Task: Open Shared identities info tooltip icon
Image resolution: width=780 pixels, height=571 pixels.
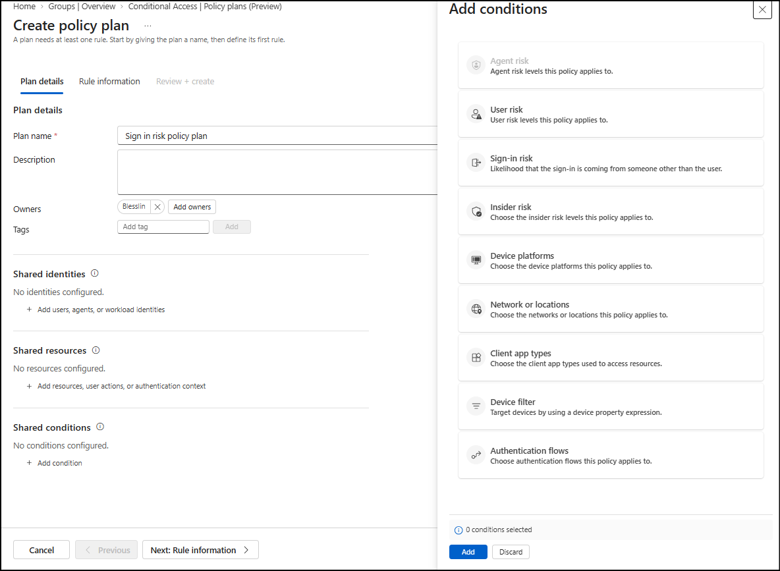Action: (x=95, y=274)
